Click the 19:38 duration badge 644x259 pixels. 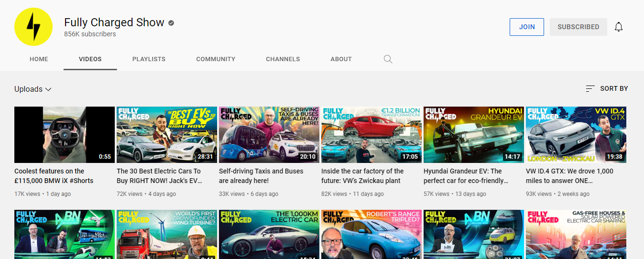click(615, 156)
